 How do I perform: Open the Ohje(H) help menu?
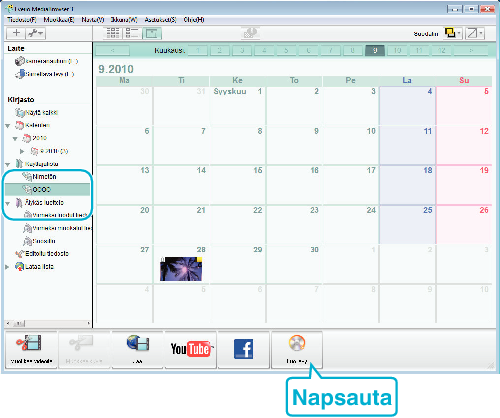pos(194,20)
